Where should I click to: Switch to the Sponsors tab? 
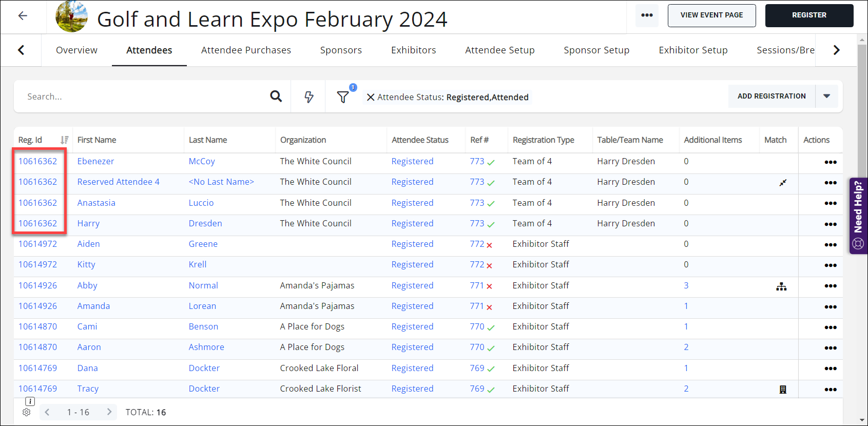341,50
